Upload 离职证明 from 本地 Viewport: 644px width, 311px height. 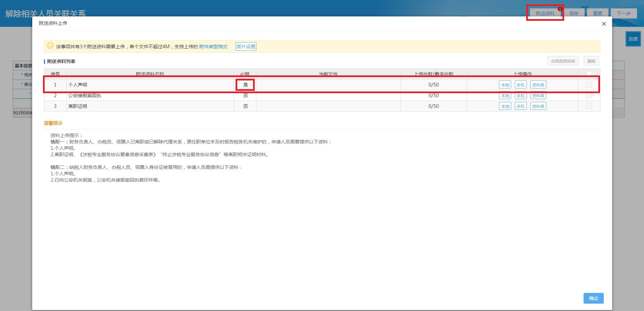coord(505,106)
